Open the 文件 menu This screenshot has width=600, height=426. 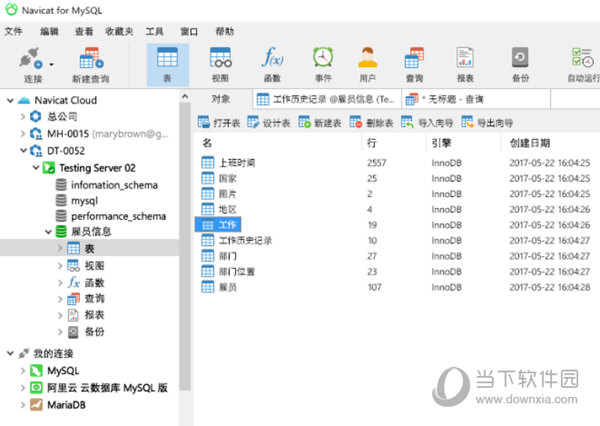pyautogui.click(x=13, y=31)
